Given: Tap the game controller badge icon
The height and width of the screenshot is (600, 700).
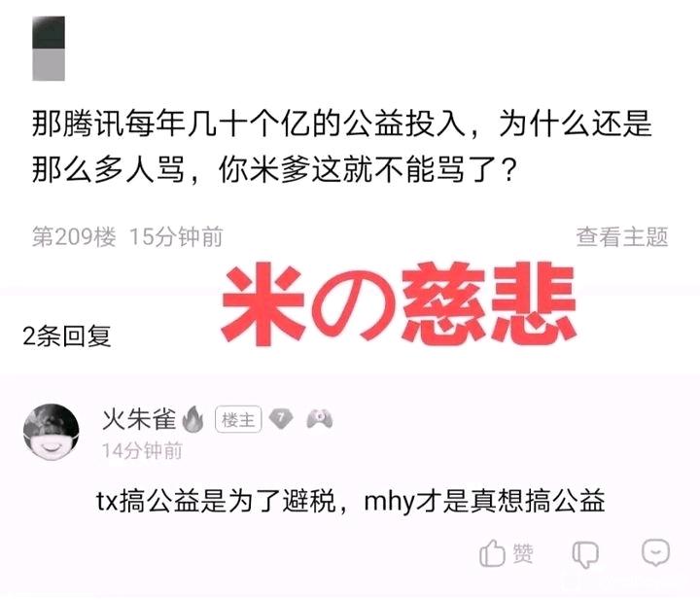Looking at the screenshot, I should pos(320,419).
